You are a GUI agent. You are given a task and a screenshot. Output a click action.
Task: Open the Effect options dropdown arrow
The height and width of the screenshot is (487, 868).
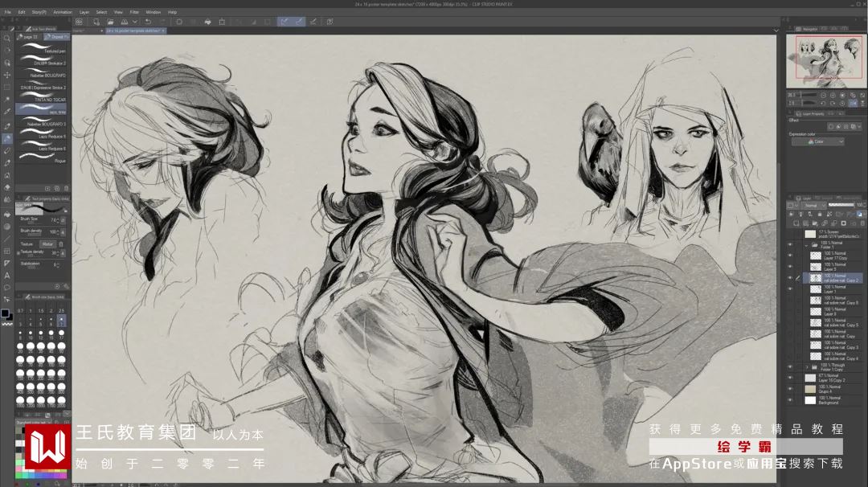pyautogui.click(x=859, y=126)
